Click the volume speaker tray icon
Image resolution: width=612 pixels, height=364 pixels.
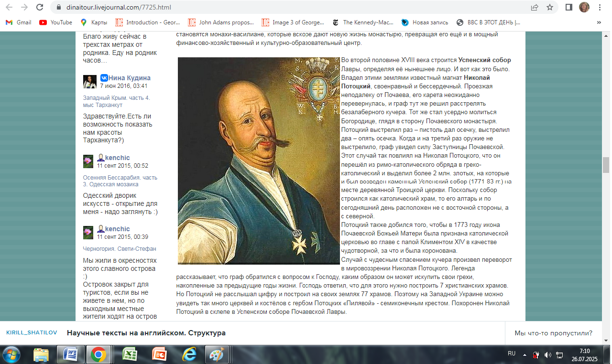(x=547, y=354)
